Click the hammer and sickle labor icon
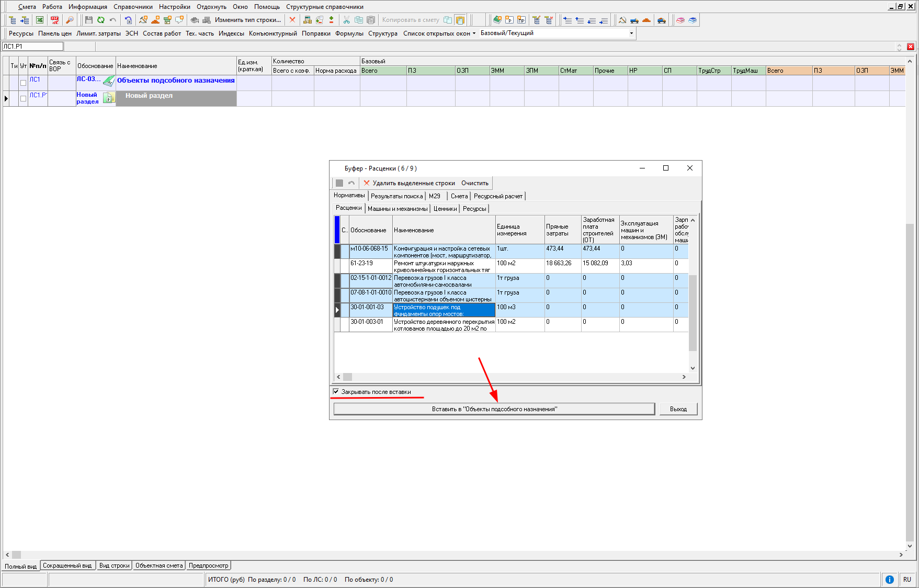 [622, 20]
